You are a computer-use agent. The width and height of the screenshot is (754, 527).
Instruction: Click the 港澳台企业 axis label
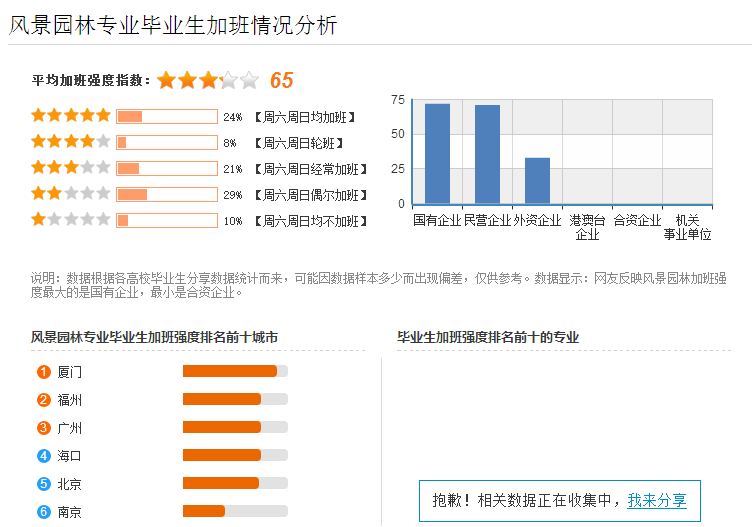point(587,227)
